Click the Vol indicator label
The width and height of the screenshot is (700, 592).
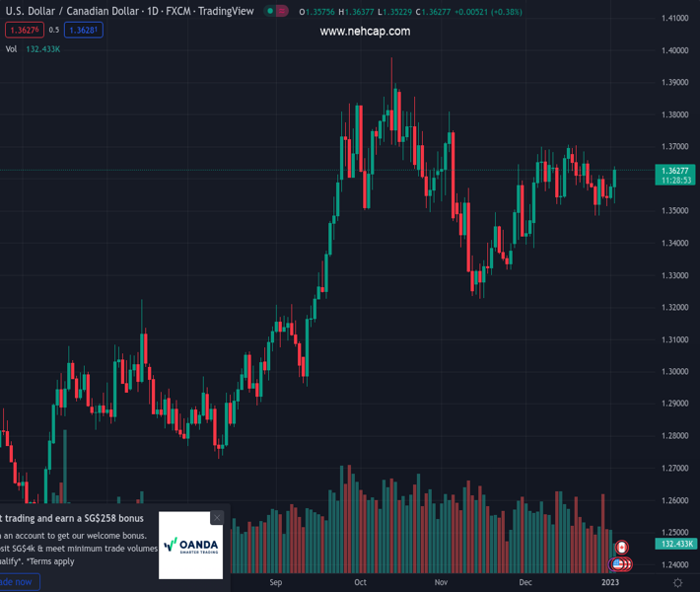click(x=11, y=48)
